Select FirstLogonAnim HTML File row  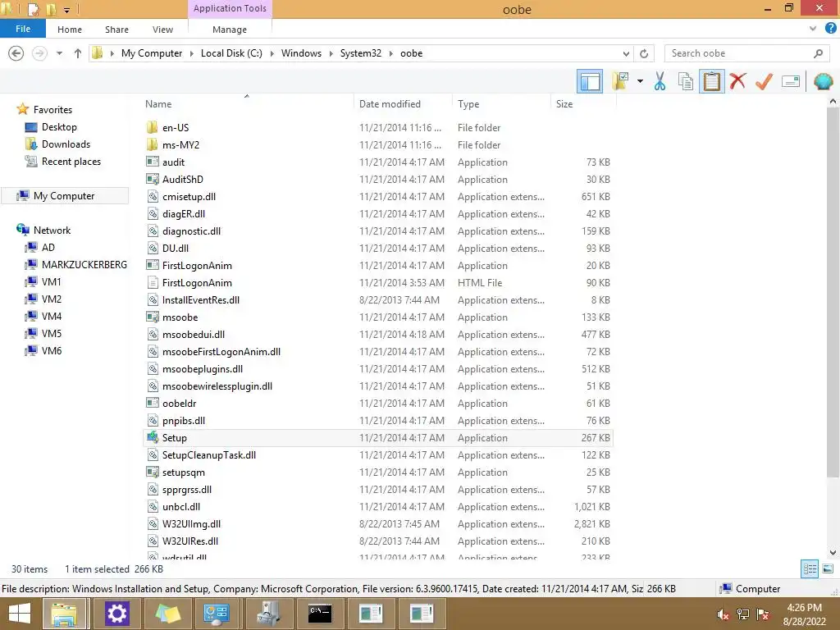pyautogui.click(x=377, y=283)
